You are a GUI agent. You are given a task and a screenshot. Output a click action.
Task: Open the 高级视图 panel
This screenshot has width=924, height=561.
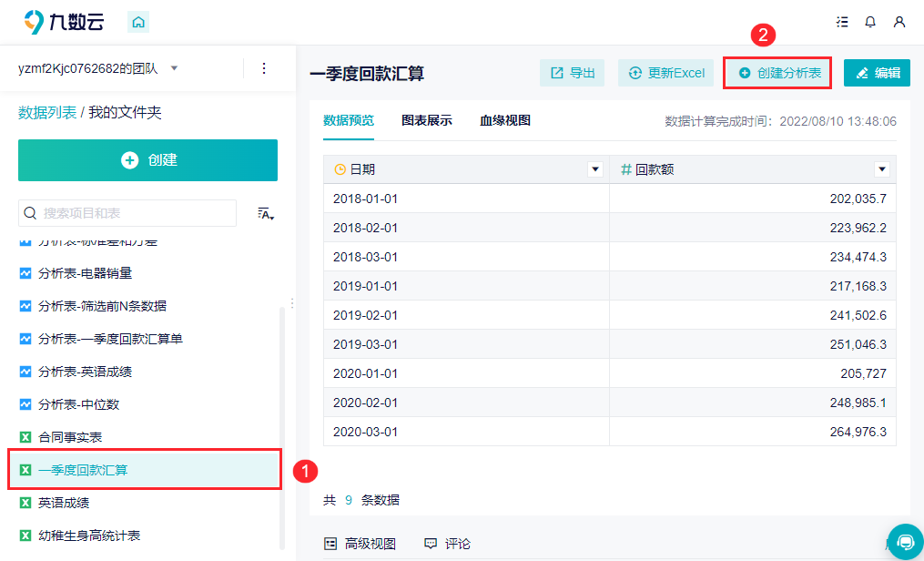pyautogui.click(x=360, y=544)
